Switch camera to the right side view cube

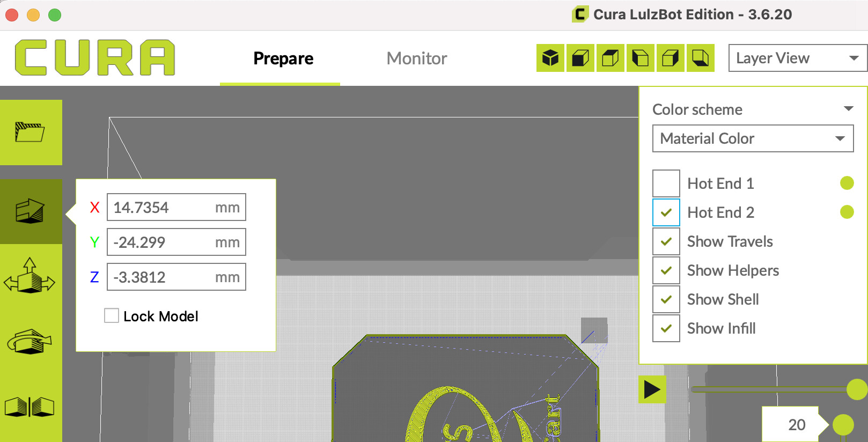[671, 58]
